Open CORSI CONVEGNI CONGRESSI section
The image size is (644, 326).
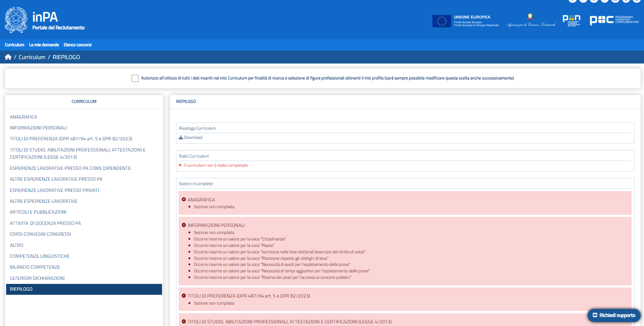40,234
